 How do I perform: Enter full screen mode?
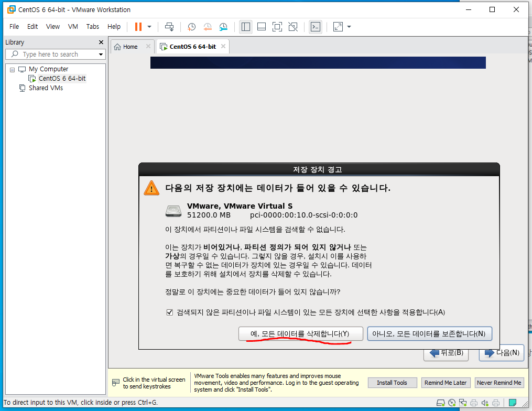pyautogui.click(x=277, y=27)
